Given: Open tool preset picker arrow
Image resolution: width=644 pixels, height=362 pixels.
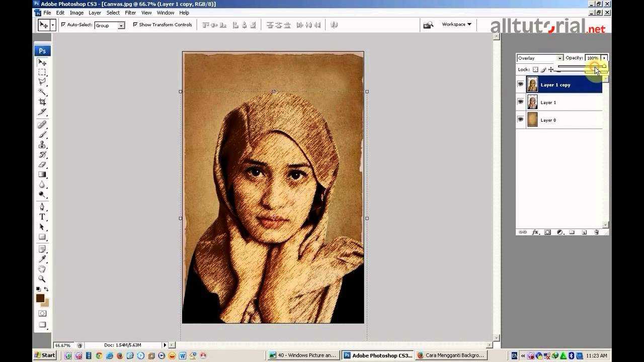Looking at the screenshot, I should coord(52,25).
